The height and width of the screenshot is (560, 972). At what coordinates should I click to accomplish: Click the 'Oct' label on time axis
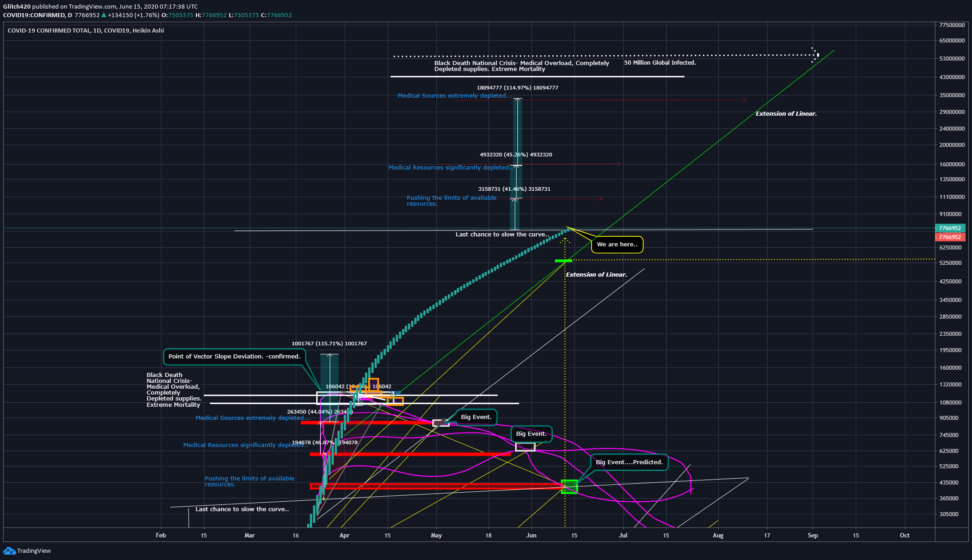tap(905, 535)
